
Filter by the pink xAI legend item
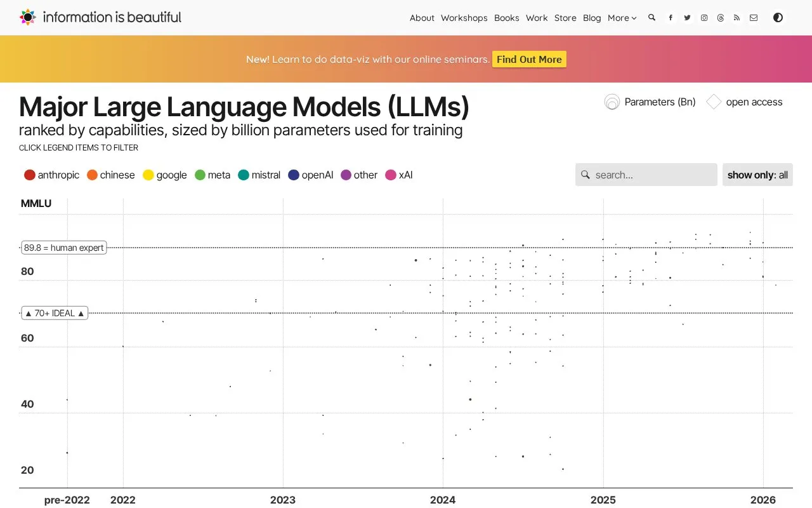[399, 175]
